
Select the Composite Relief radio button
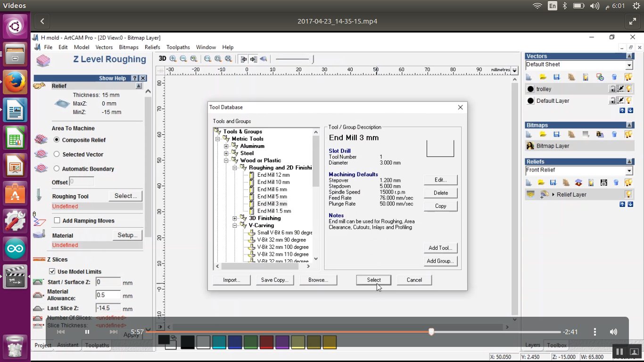point(57,140)
